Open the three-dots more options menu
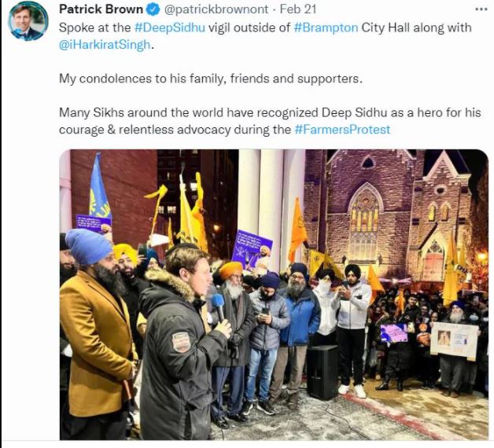This screenshot has width=494, height=448. pos(481,9)
